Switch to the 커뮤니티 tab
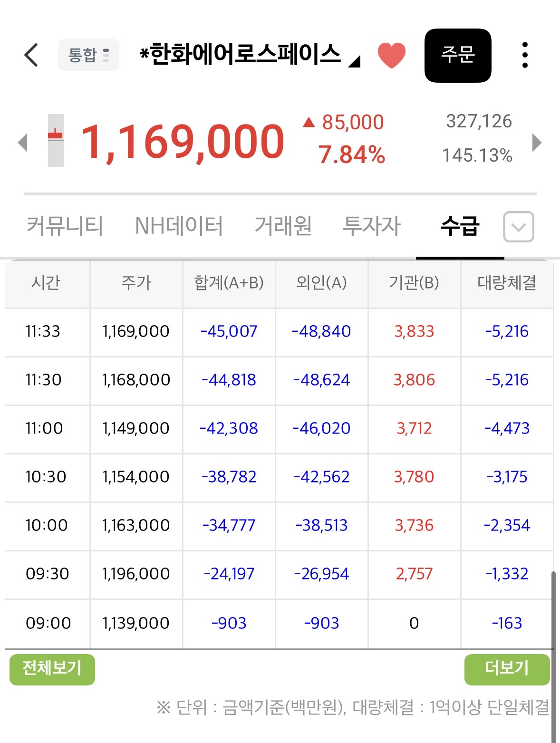 [x=65, y=226]
